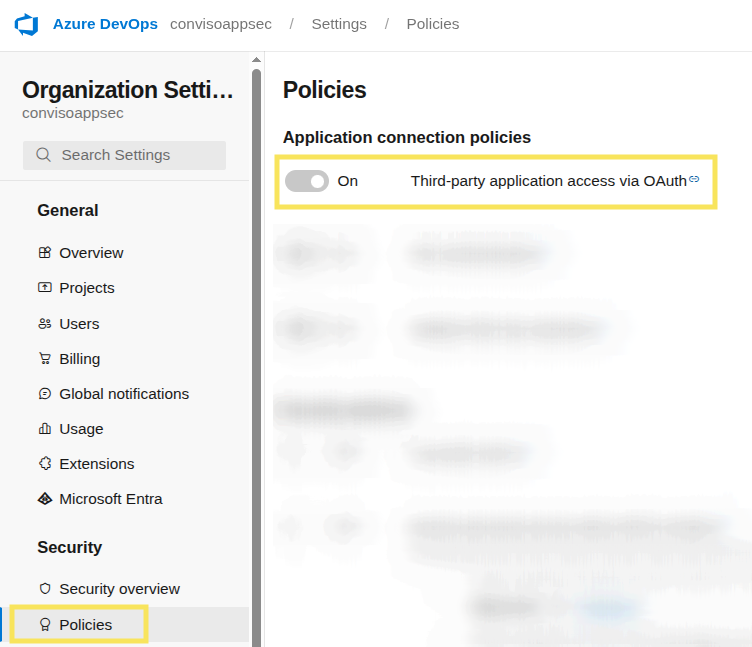
Task: Select the Projects icon in sidebar
Action: [44, 288]
